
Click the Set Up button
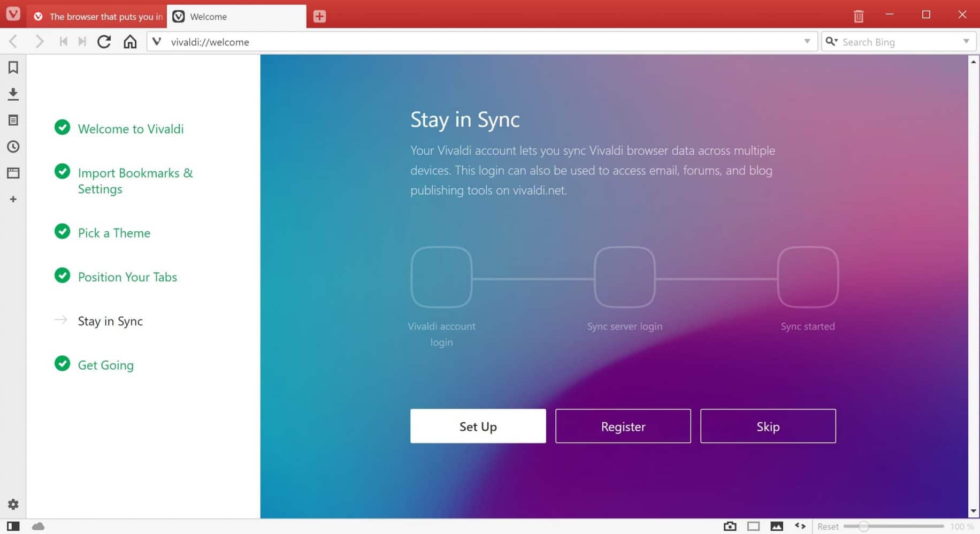[478, 426]
